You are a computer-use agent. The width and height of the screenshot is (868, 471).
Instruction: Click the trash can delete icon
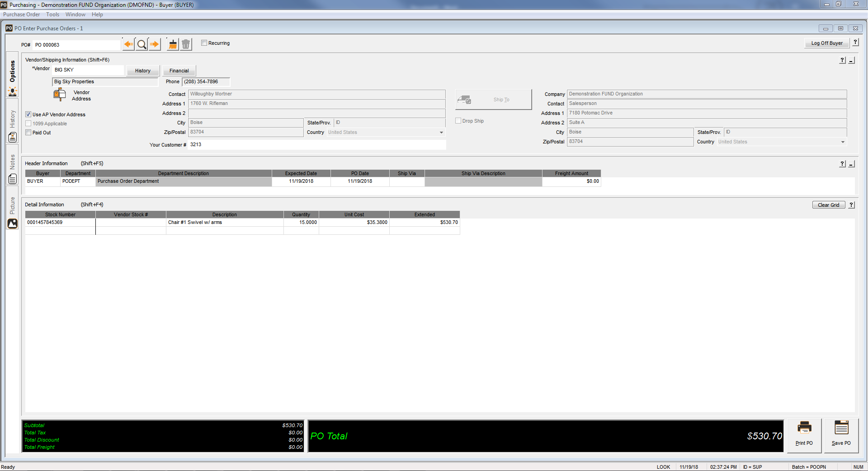(x=186, y=44)
